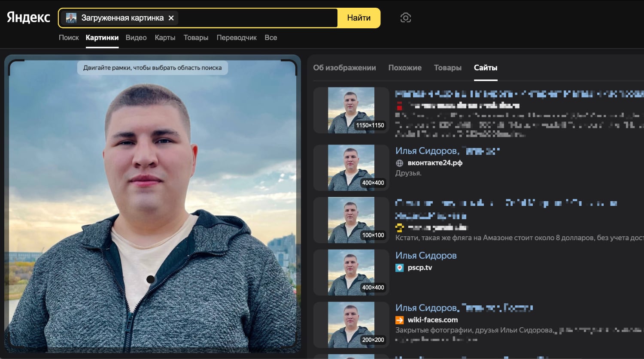Open the blurred title of the 100×100 result
This screenshot has width=644, height=359.
coord(506,209)
